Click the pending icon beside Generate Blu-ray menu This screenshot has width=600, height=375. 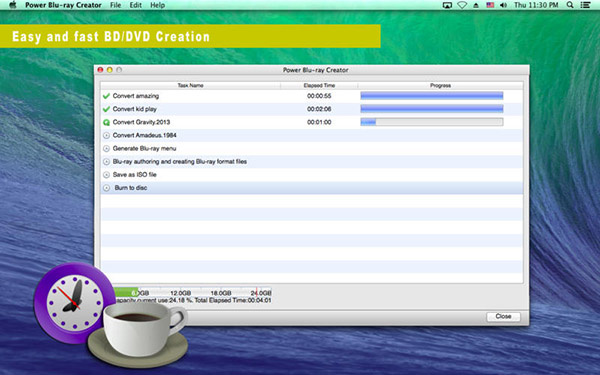(x=106, y=148)
